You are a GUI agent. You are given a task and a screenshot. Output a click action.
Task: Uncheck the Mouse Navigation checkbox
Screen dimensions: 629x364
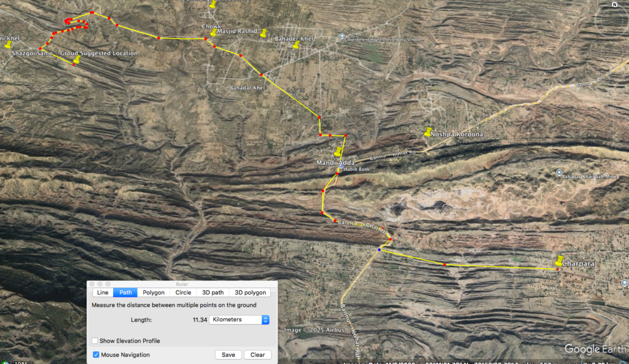pos(96,355)
